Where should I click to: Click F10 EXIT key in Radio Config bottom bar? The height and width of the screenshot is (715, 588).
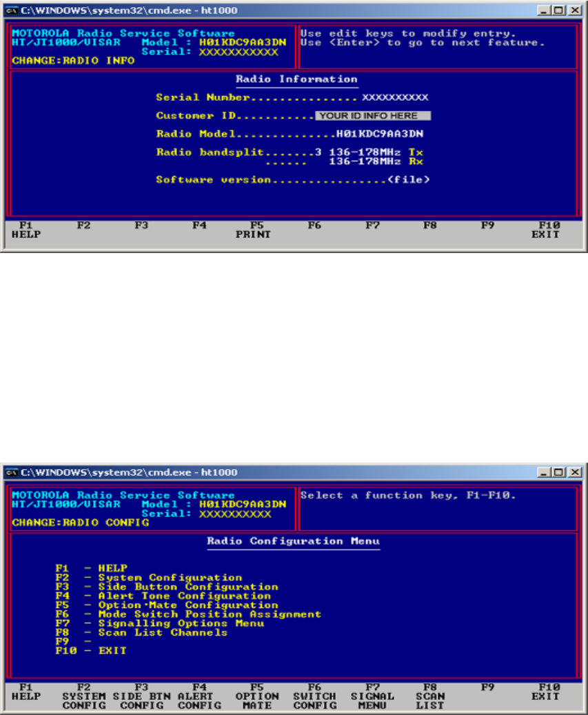click(546, 692)
